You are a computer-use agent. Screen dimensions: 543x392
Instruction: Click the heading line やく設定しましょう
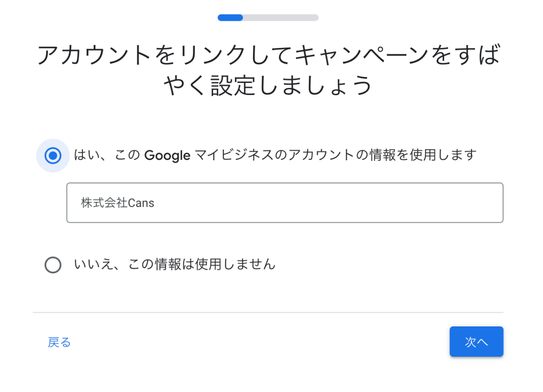coord(268,85)
